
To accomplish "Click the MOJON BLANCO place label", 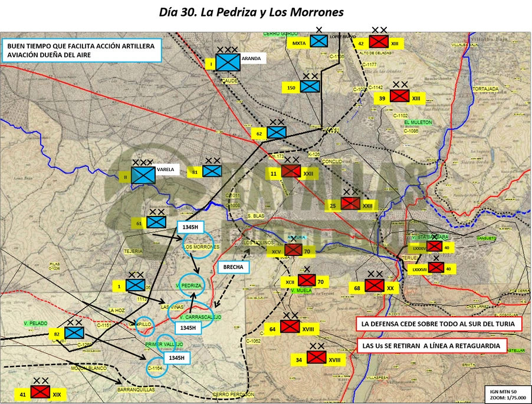I will pyautogui.click(x=89, y=368).
